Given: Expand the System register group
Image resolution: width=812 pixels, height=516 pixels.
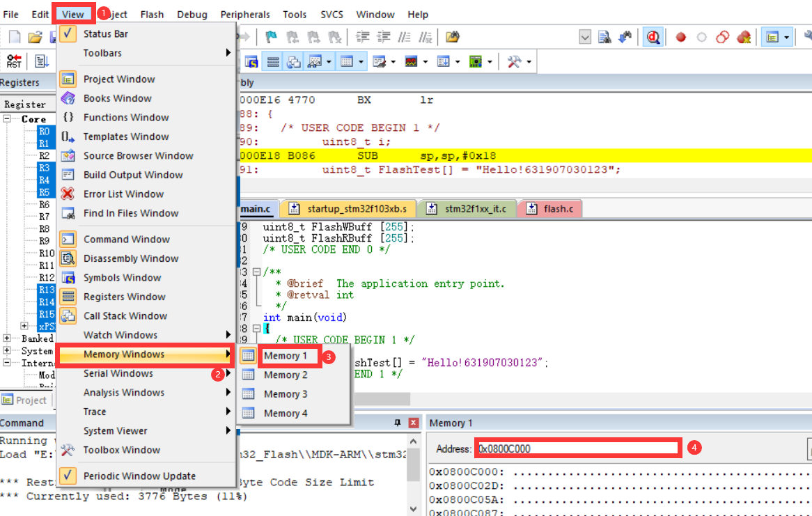Looking at the screenshot, I should (7, 350).
